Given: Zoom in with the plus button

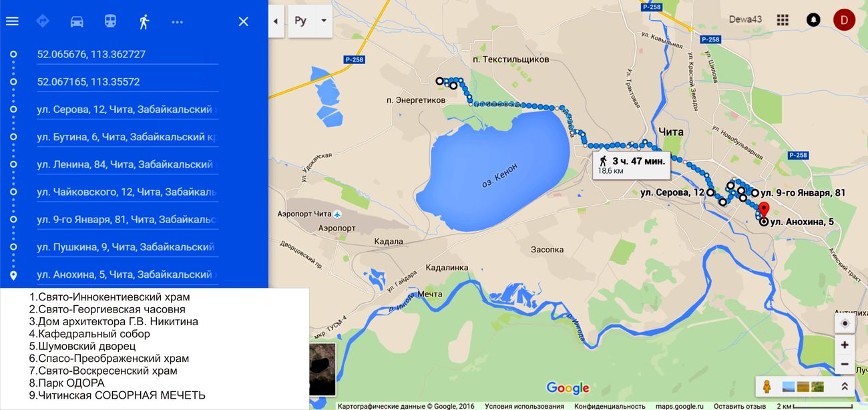Looking at the screenshot, I should [x=845, y=345].
